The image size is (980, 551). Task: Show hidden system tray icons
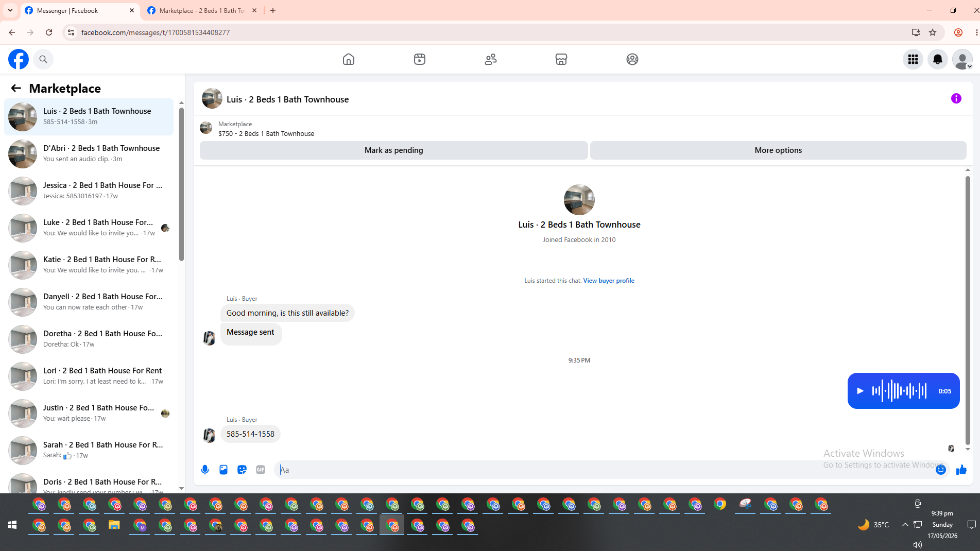[905, 525]
